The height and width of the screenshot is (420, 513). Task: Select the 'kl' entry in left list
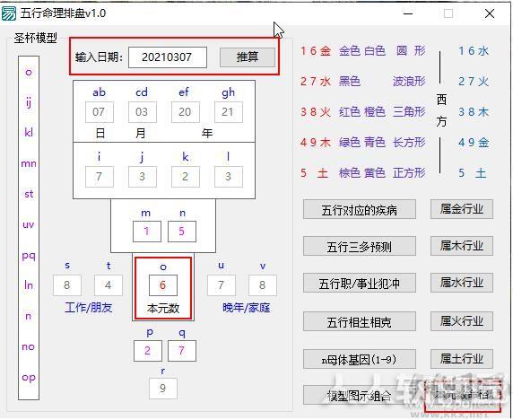pos(29,133)
